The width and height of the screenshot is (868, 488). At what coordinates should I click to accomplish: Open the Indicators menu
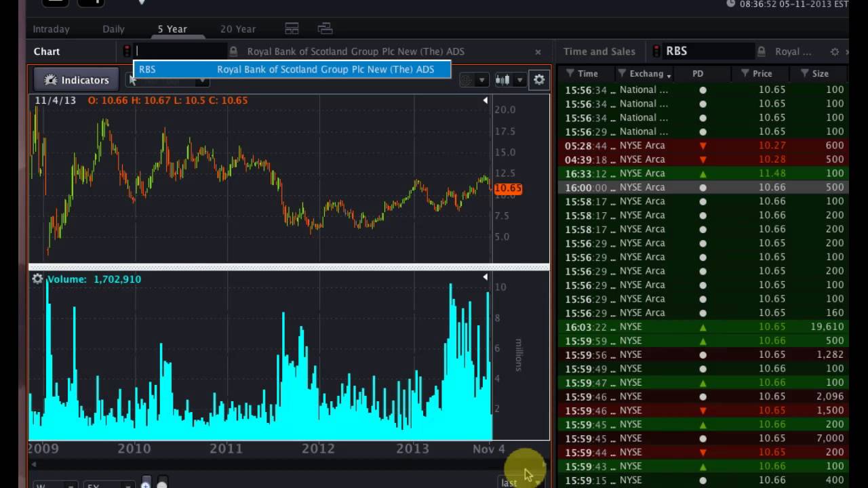pyautogui.click(x=76, y=80)
